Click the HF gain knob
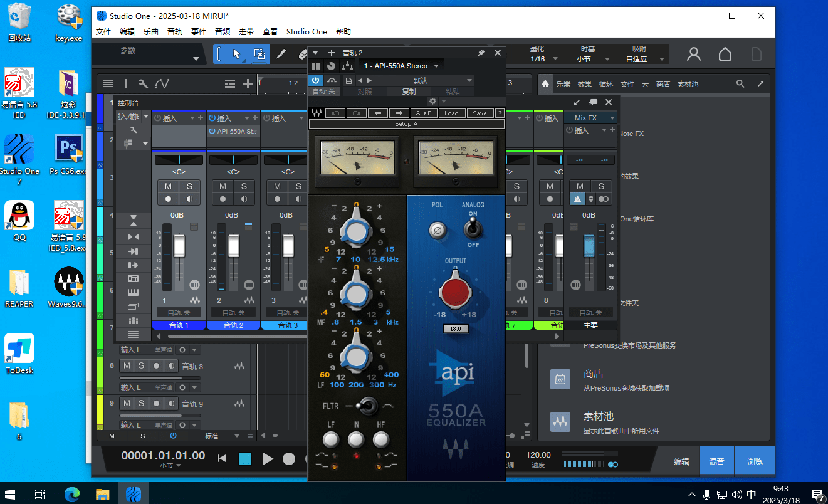Screen dimensions: 828x504 356,231
